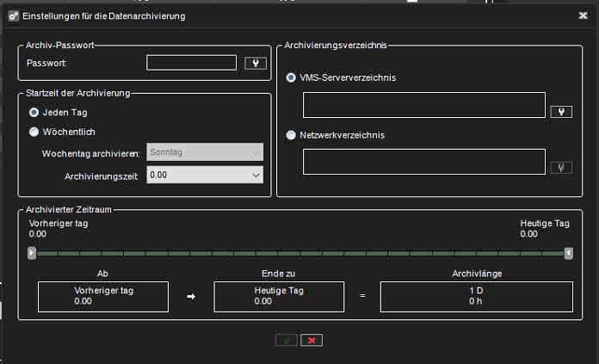The image size is (599, 364).
Task: Click the VMS server directory browse icon
Action: point(561,111)
